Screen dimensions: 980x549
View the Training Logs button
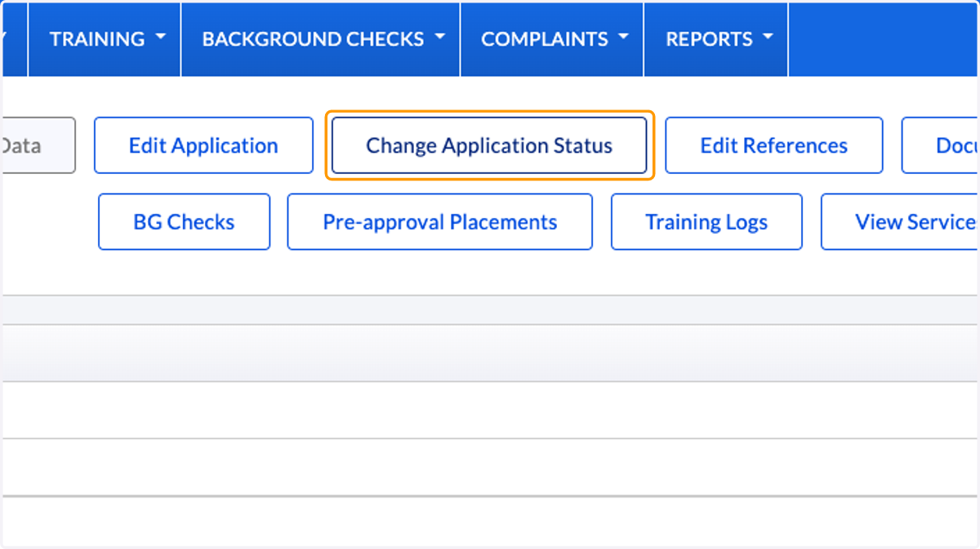(706, 221)
